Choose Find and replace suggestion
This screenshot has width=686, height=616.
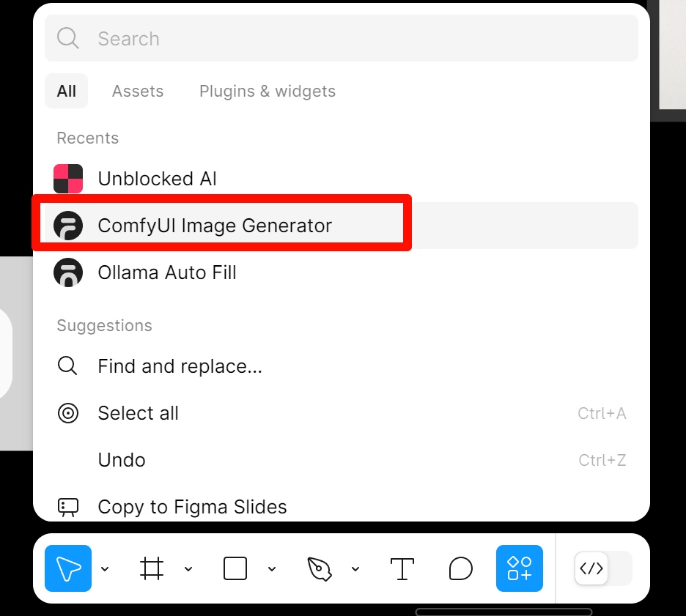coord(342,366)
